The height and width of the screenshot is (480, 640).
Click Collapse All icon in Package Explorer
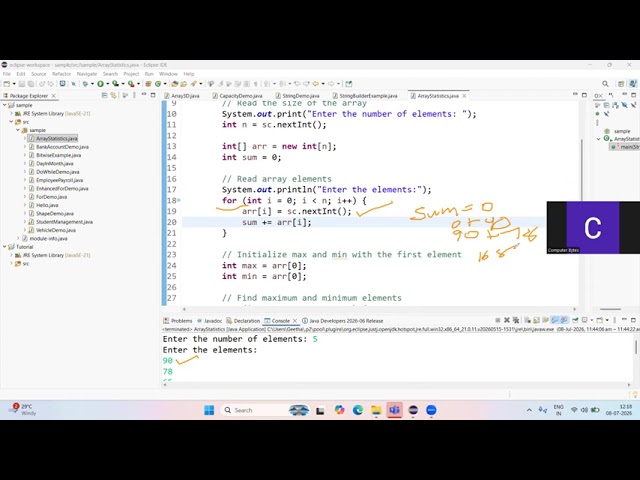pos(104,95)
